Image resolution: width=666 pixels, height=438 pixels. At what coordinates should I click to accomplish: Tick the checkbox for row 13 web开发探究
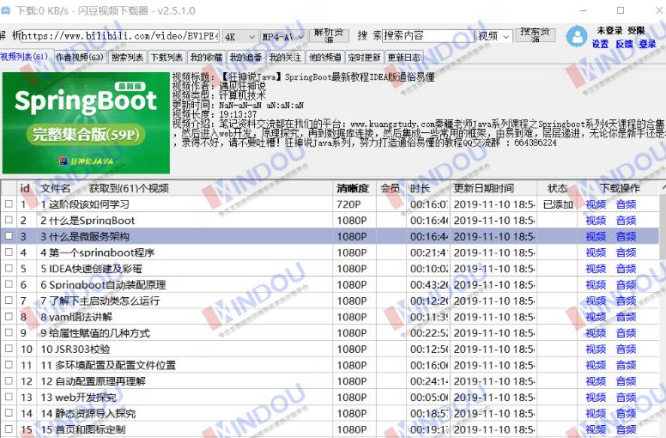8,397
